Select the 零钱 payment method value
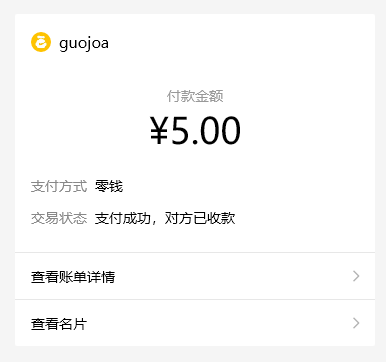This screenshot has width=386, height=362. pyautogui.click(x=109, y=186)
